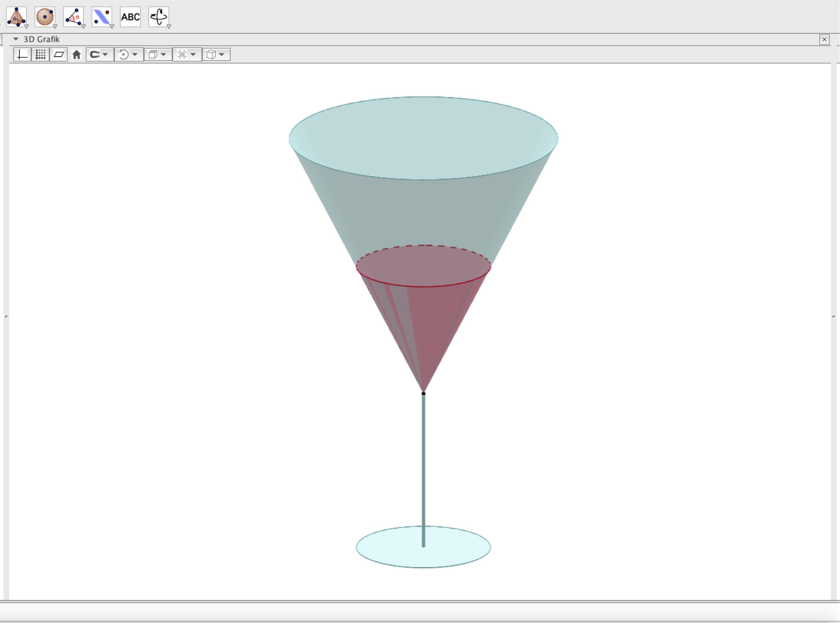This screenshot has width=840, height=623.
Task: Open the Pyramid tool's dropdown triangle
Action: coord(26,26)
